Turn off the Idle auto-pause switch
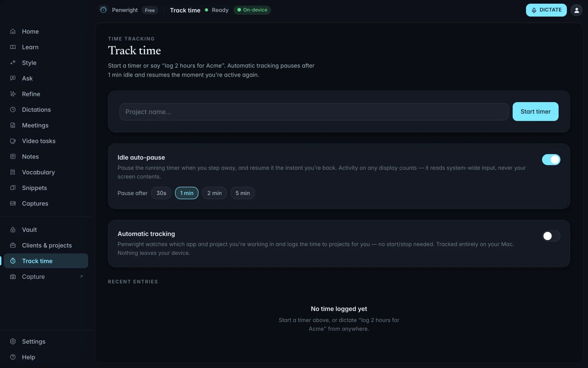The width and height of the screenshot is (588, 368). 551,159
